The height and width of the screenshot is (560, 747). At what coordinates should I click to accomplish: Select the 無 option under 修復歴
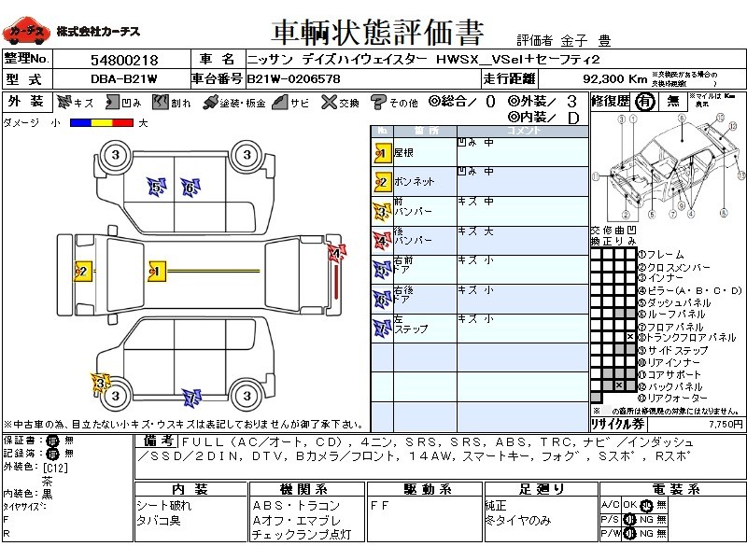pyautogui.click(x=672, y=102)
